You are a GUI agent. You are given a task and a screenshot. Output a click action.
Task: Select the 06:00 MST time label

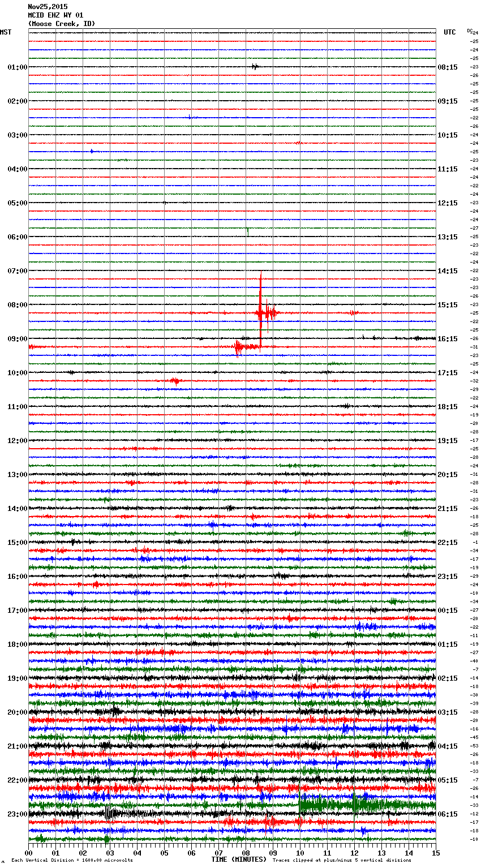pyautogui.click(x=18, y=237)
